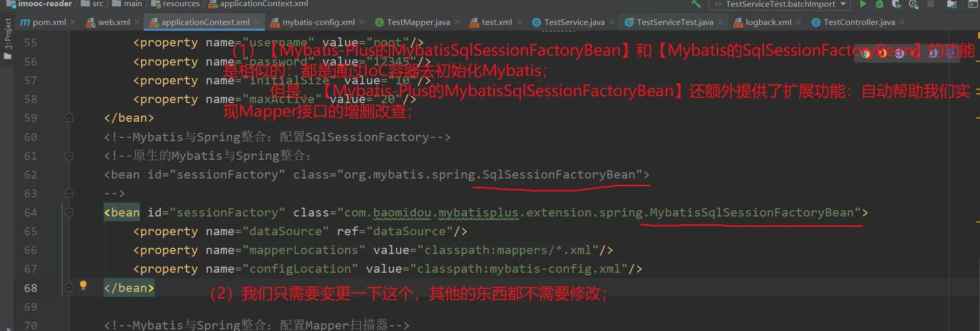Run with Coverage icon
The width and height of the screenshot is (980, 331).
[x=896, y=4]
